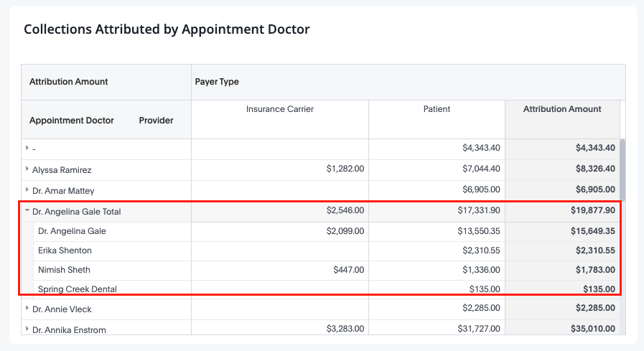Click the $19,877.90 total cell
Image resolution: width=644 pixels, height=351 pixels.
(x=592, y=210)
